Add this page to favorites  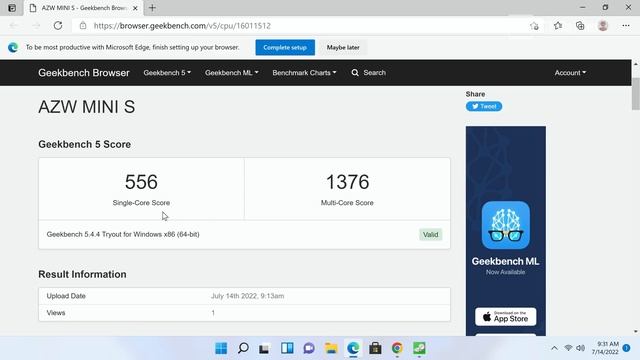click(x=534, y=26)
